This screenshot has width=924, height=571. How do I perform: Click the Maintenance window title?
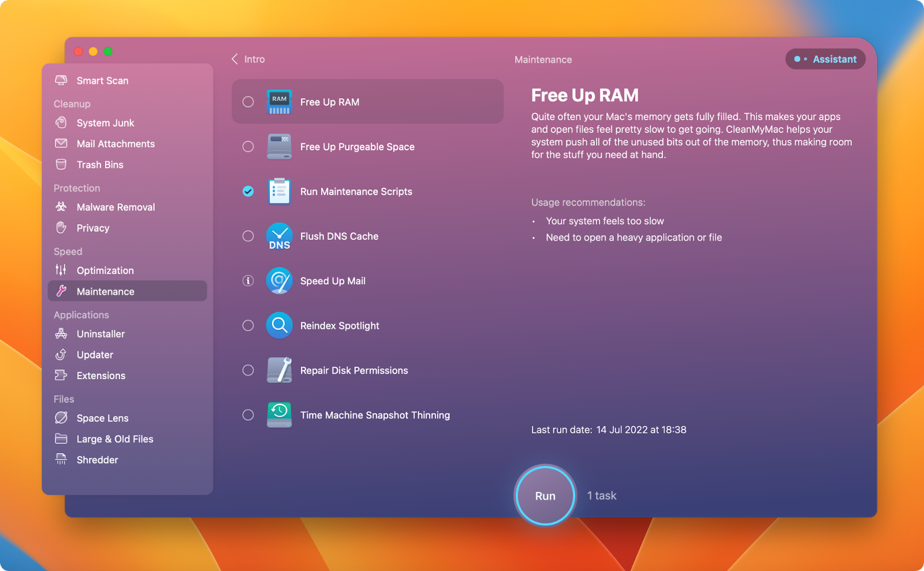point(543,60)
